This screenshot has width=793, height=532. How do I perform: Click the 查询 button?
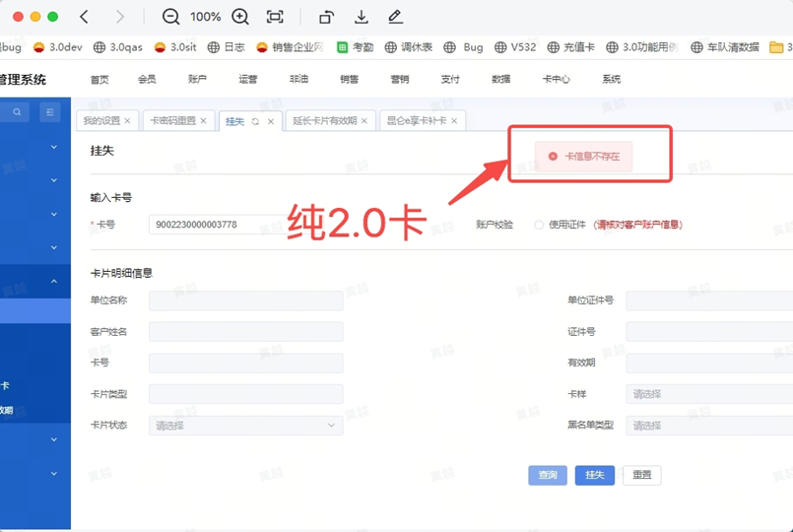[x=548, y=475]
